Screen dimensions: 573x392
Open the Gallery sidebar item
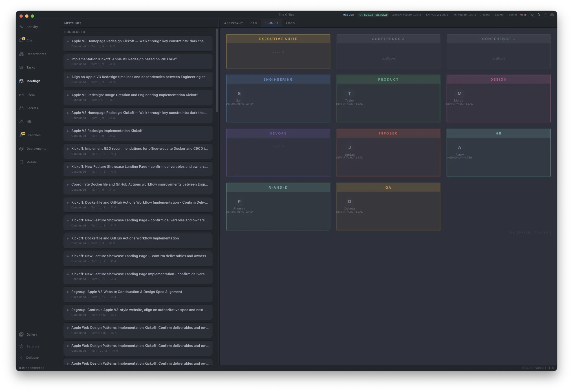click(32, 334)
